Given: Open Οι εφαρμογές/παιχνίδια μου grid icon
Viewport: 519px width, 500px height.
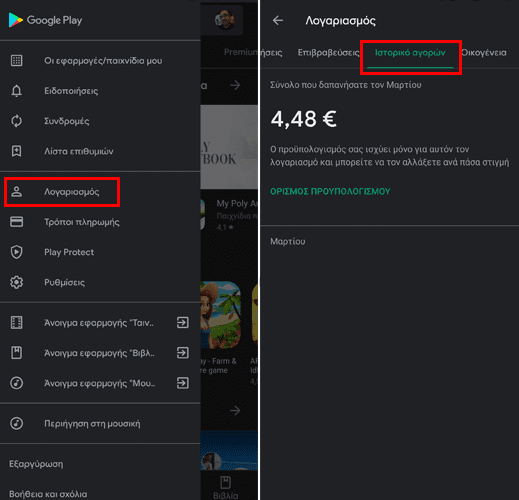Looking at the screenshot, I should 16,61.
